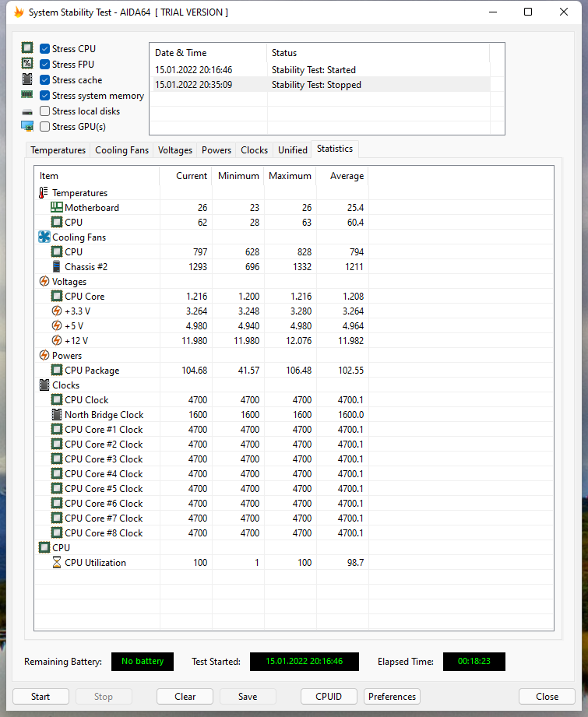Click the +12 V lightning icon
The image size is (588, 717).
pyautogui.click(x=57, y=340)
